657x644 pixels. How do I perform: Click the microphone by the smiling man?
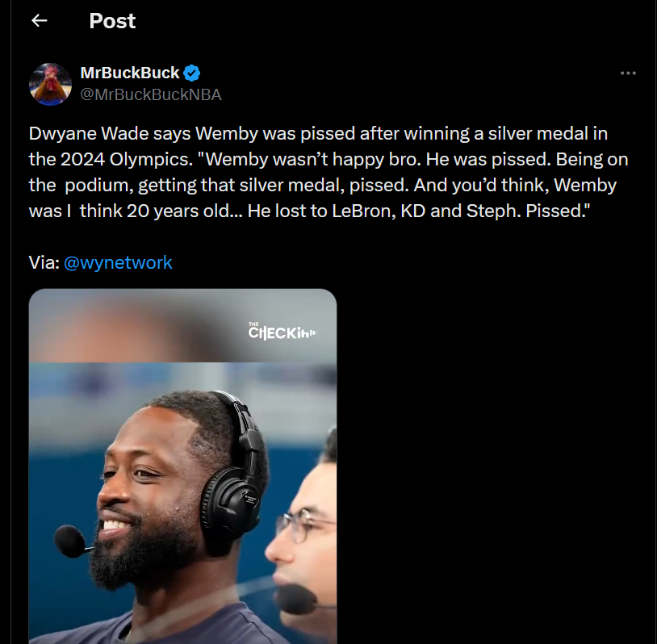[70, 542]
